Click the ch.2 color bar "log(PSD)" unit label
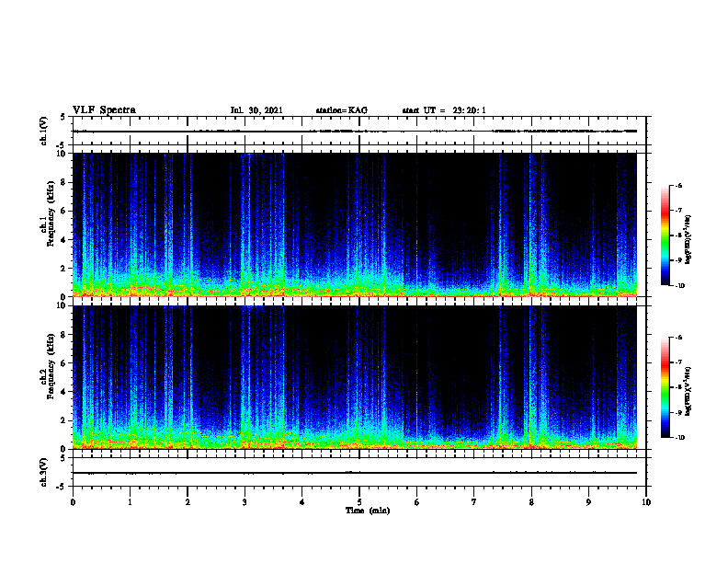728x563 pixels. tap(688, 391)
